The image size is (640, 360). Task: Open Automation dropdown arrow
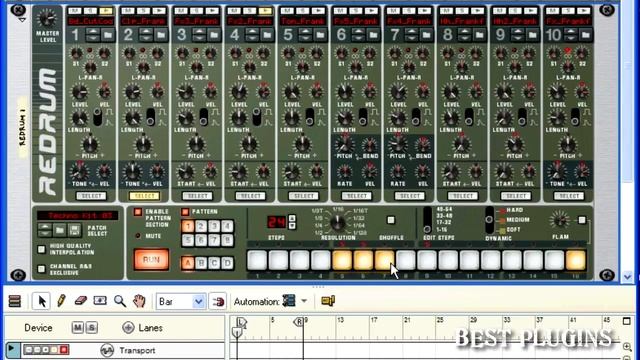point(304,301)
